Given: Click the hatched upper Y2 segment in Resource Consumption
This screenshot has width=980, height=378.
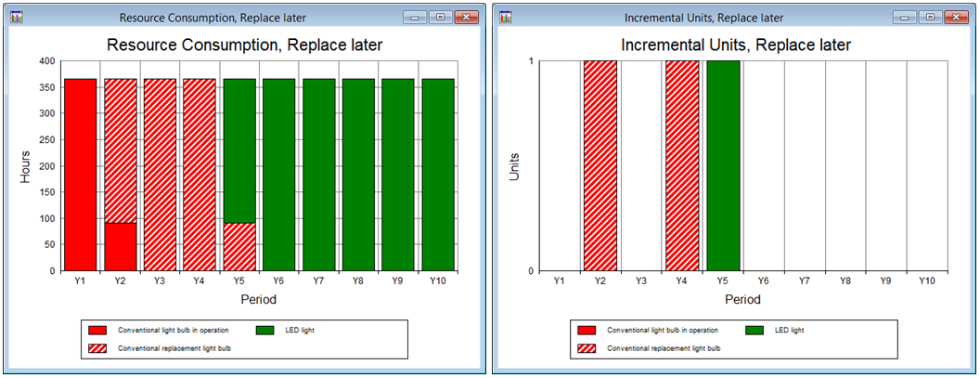Looking at the screenshot, I should (120, 150).
